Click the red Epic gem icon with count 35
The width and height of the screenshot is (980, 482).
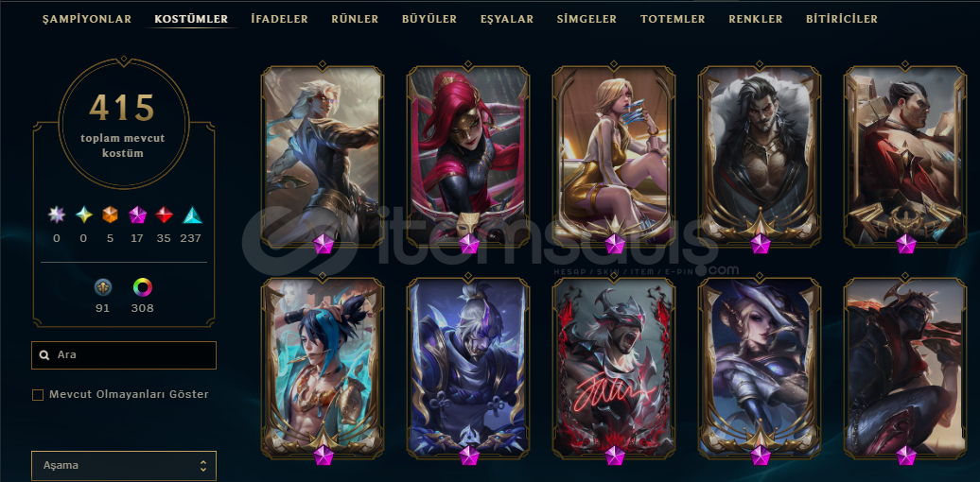pos(164,215)
